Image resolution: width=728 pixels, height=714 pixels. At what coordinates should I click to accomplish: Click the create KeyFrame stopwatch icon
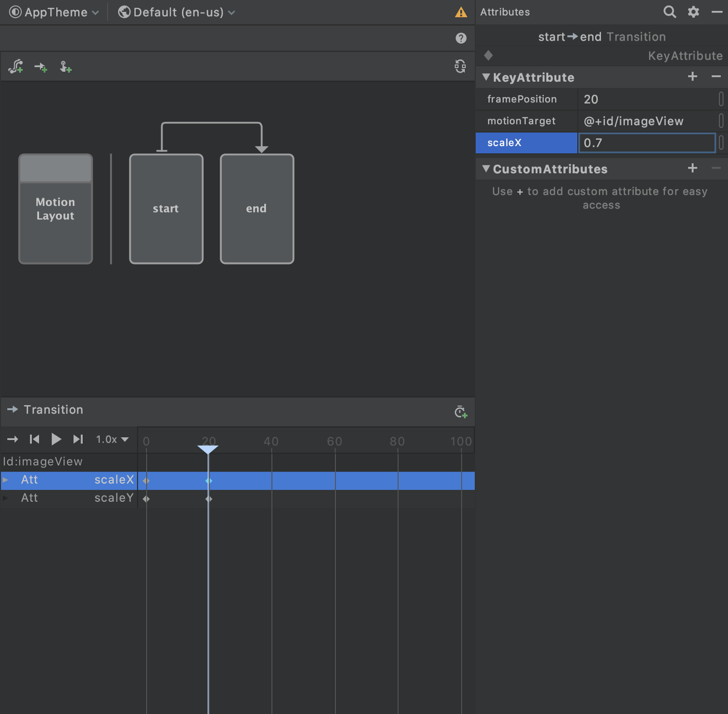(461, 412)
